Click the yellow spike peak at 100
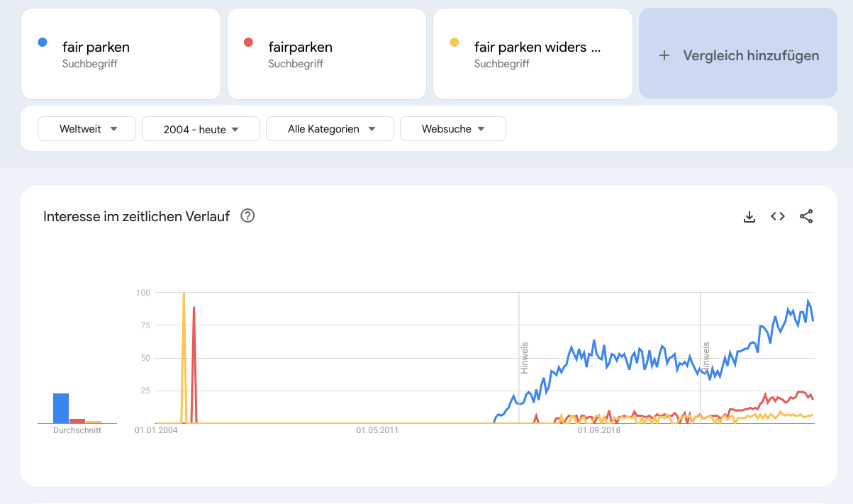 (x=184, y=293)
